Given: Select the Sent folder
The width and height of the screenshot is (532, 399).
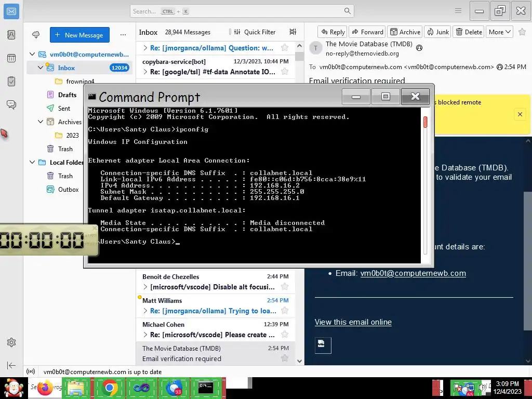Looking at the screenshot, I should click(64, 108).
